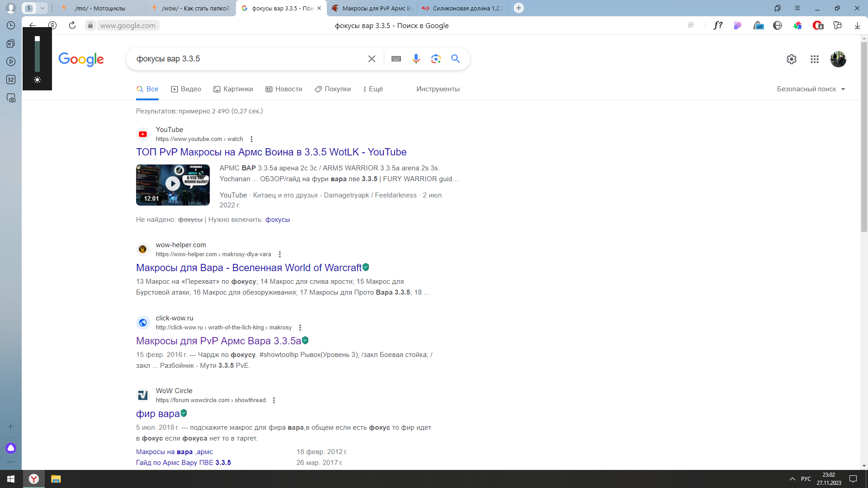Image resolution: width=868 pixels, height=488 pixels.
Task: Switch to the Новости tab
Action: pyautogui.click(x=284, y=89)
